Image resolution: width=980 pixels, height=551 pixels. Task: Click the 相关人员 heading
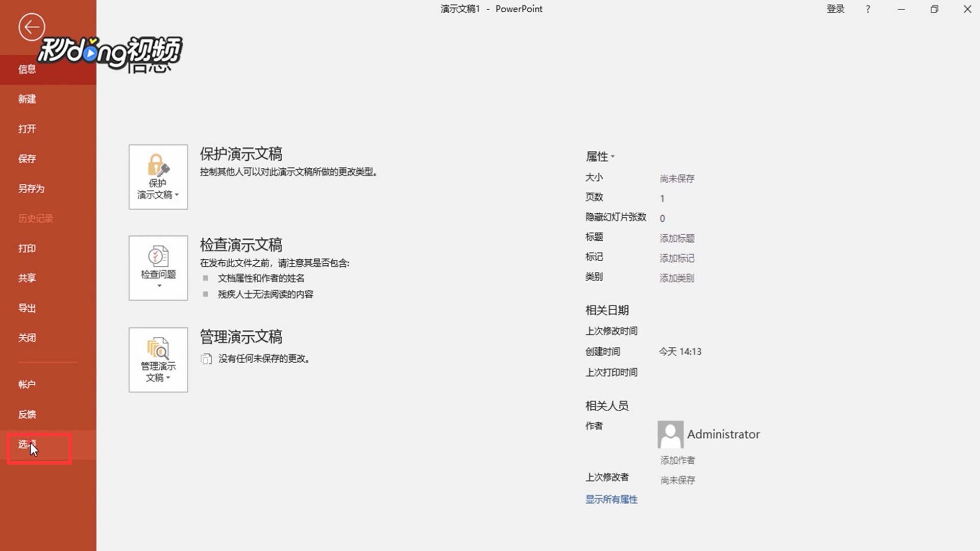coord(607,406)
